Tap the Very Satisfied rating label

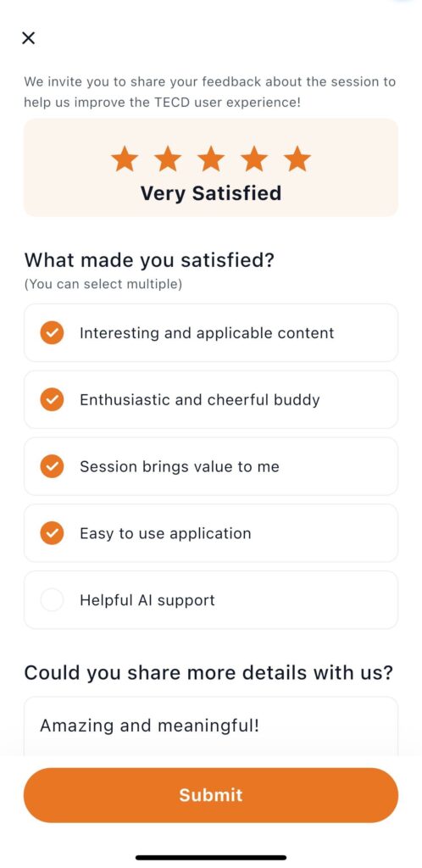[x=211, y=193]
